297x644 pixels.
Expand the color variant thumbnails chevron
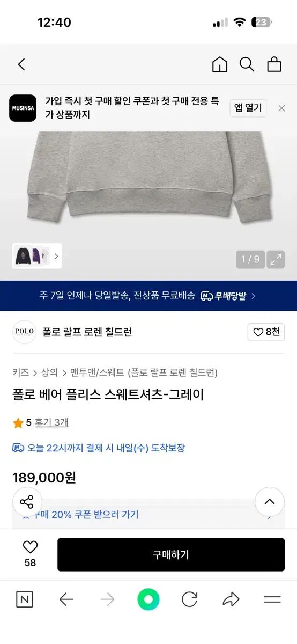[56, 257]
